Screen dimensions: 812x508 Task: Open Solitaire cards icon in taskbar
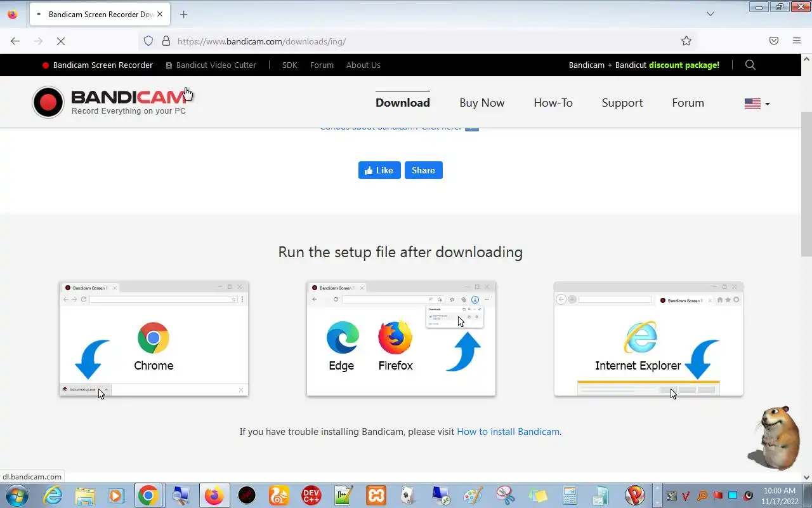[408, 495]
